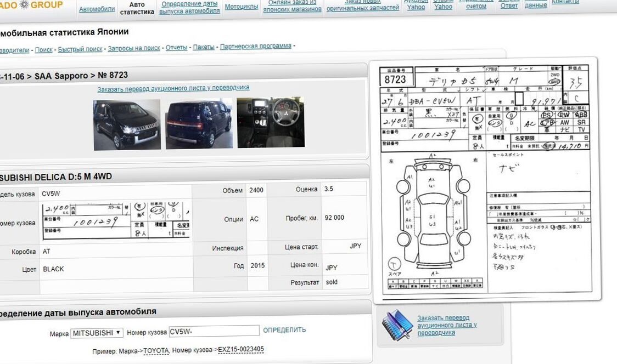Click the small chassis number sheet snippet

point(116,220)
